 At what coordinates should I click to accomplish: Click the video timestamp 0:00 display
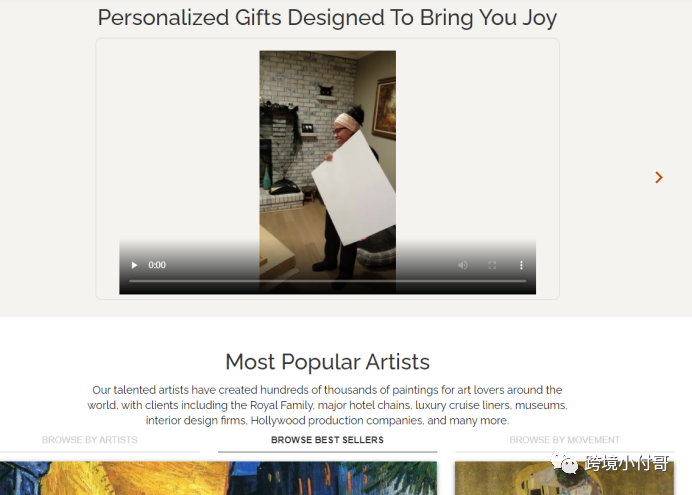pos(157,265)
